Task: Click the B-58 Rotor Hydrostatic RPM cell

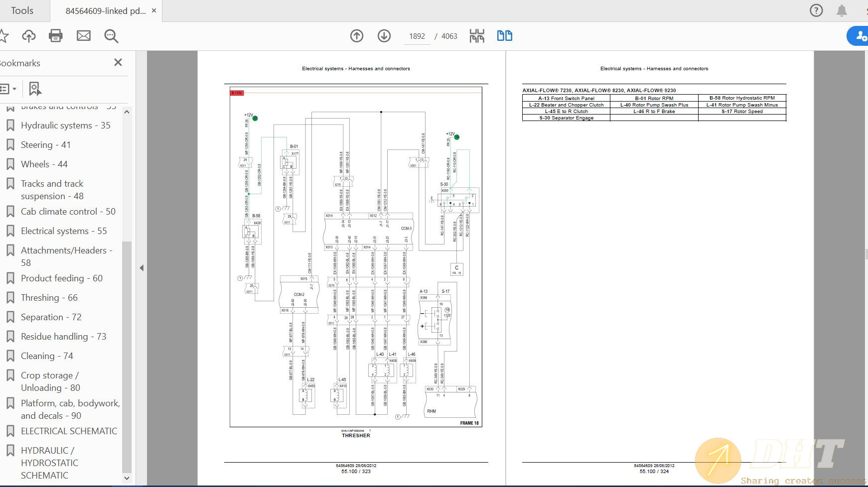Action: point(742,98)
